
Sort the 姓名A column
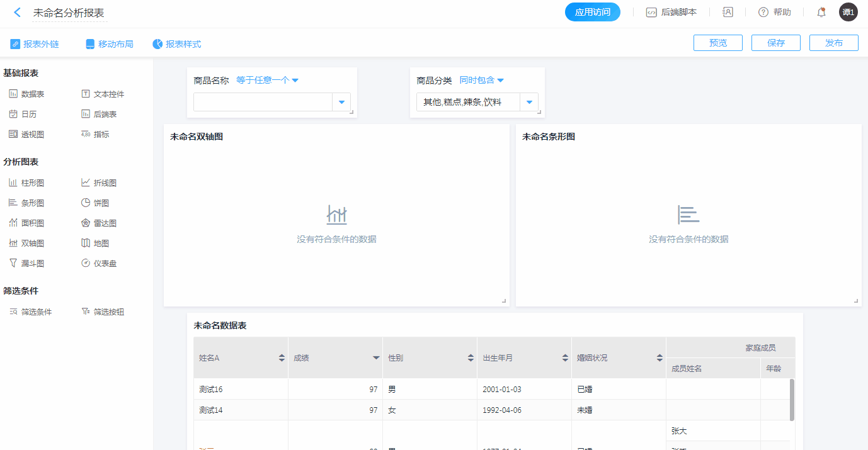[x=282, y=358]
